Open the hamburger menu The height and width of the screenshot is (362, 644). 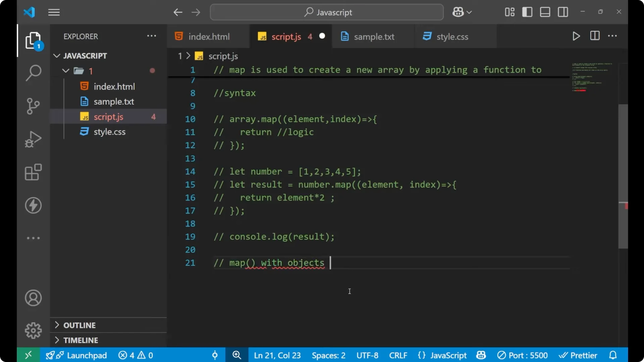(54, 12)
